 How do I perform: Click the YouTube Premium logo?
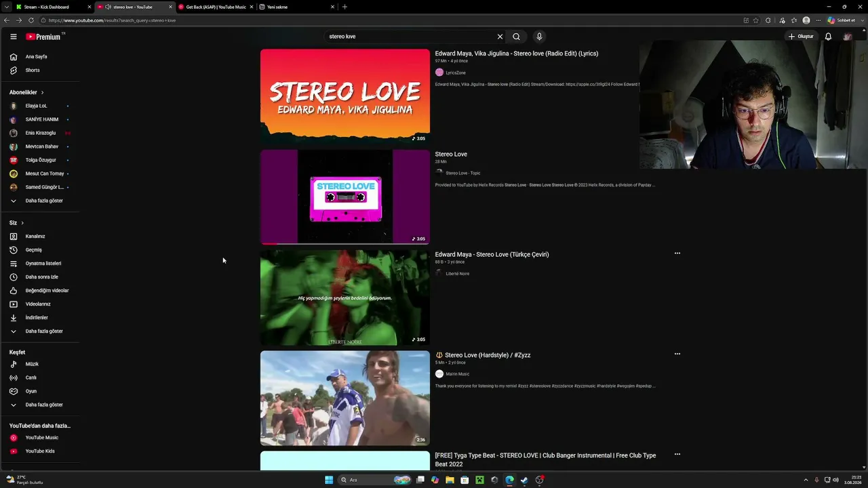pos(45,37)
